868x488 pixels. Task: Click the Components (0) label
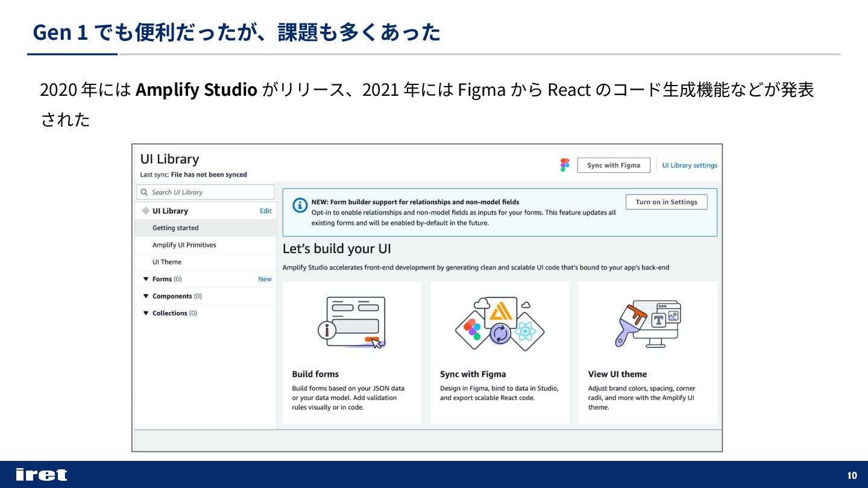point(177,296)
